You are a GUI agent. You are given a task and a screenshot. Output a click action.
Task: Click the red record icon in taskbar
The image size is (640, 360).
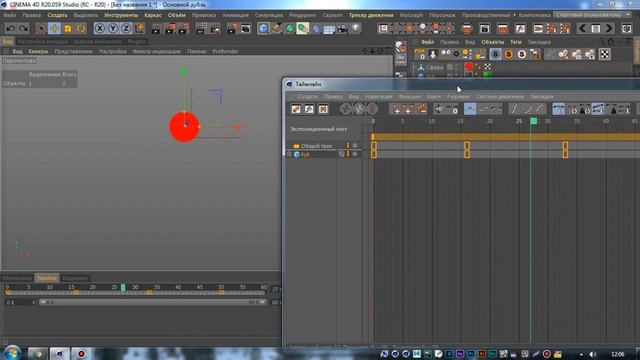tap(81, 353)
